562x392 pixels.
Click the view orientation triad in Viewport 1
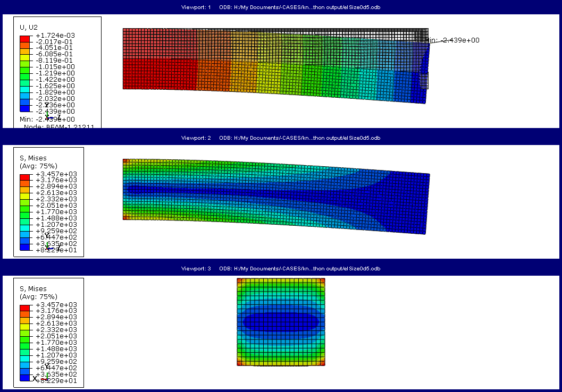[47, 117]
